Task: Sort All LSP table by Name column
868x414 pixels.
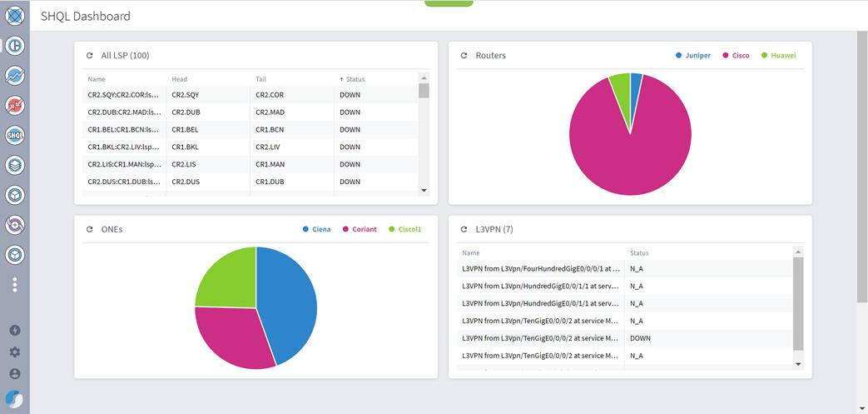Action: click(x=97, y=79)
